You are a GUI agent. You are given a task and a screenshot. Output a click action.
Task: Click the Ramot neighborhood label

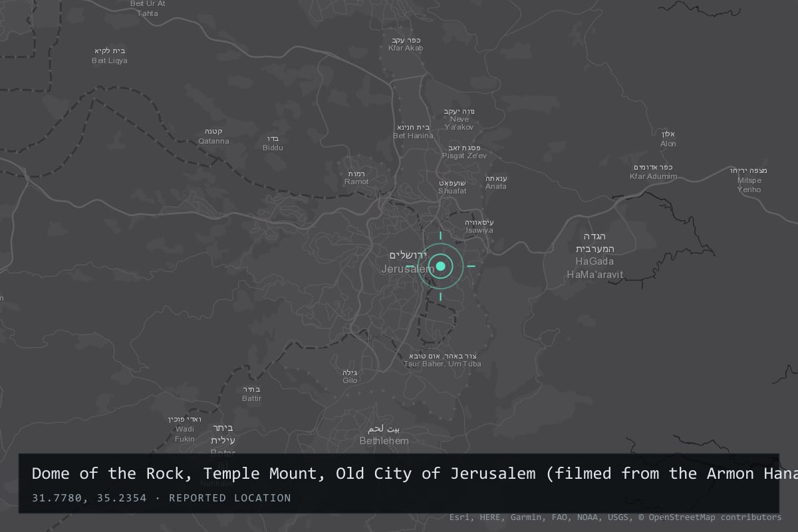point(356,178)
